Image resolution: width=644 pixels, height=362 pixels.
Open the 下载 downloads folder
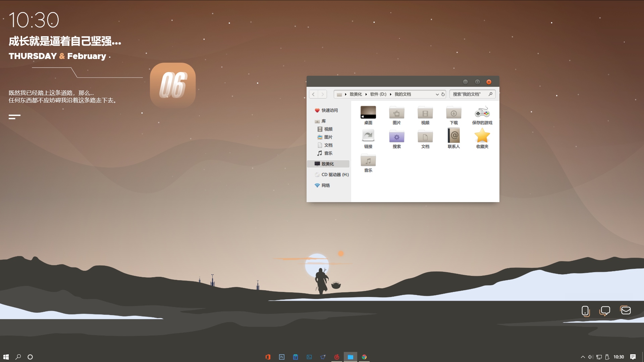(453, 115)
